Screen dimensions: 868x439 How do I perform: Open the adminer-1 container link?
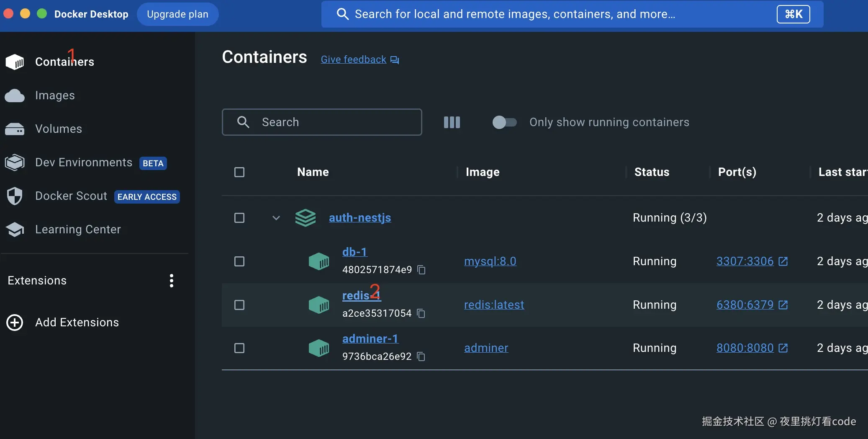(370, 338)
